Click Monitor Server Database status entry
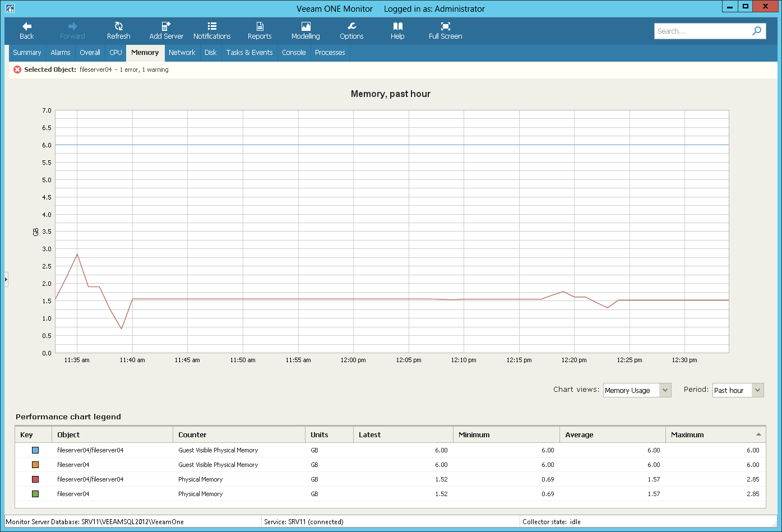This screenshot has width=782, height=532. click(x=95, y=521)
